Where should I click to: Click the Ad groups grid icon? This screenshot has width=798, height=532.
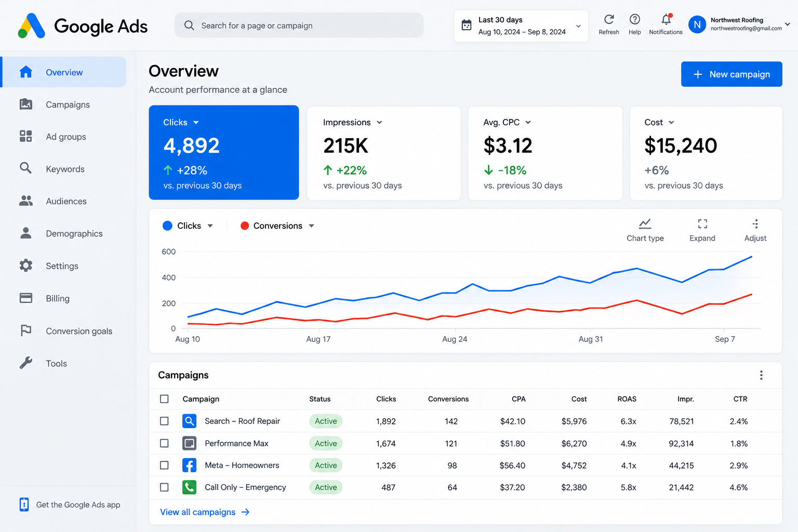coord(26,137)
